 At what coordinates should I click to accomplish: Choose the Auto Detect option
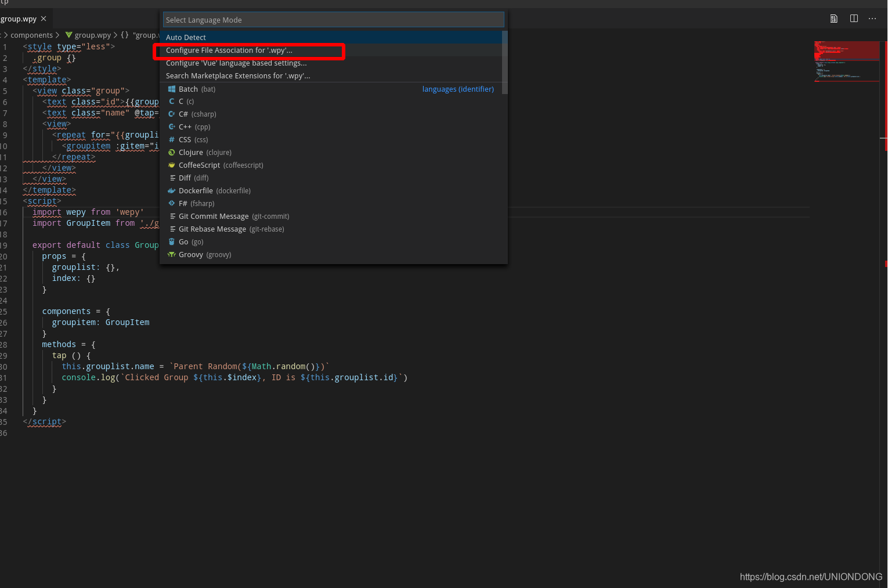(x=331, y=37)
